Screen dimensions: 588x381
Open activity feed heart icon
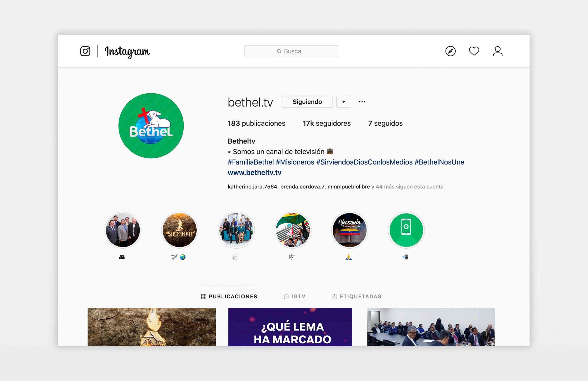pyautogui.click(x=474, y=51)
